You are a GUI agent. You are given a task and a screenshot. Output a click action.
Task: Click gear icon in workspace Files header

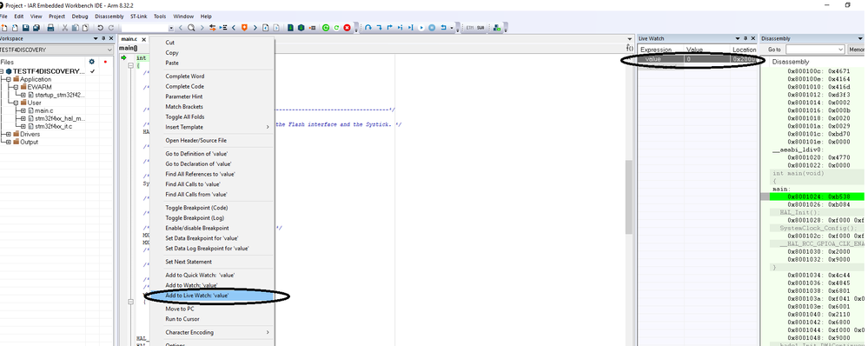point(91,62)
